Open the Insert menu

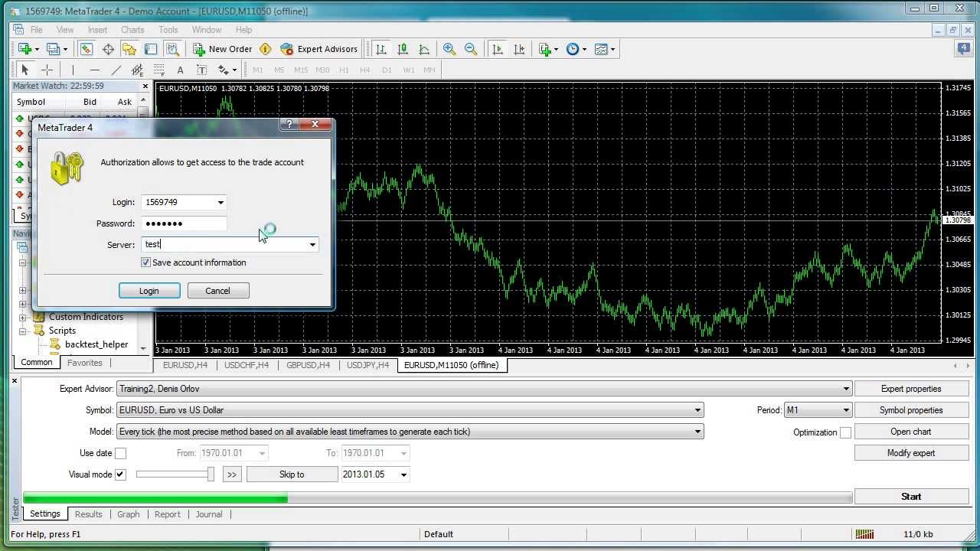(97, 30)
